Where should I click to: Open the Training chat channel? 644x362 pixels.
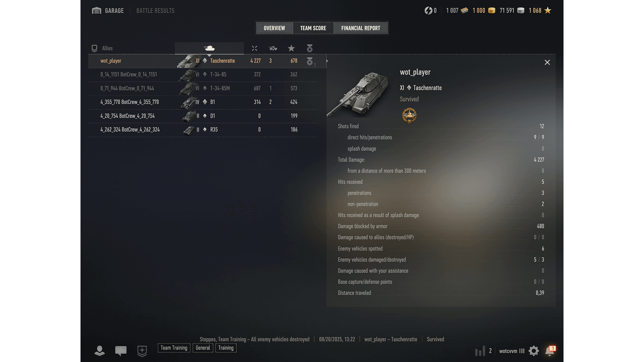[x=226, y=348]
